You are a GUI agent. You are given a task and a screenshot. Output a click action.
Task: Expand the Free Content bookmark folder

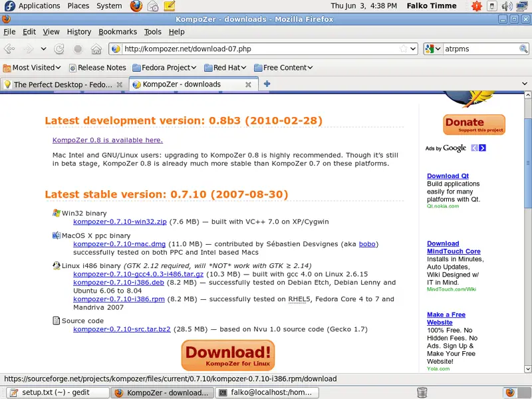[x=283, y=68]
